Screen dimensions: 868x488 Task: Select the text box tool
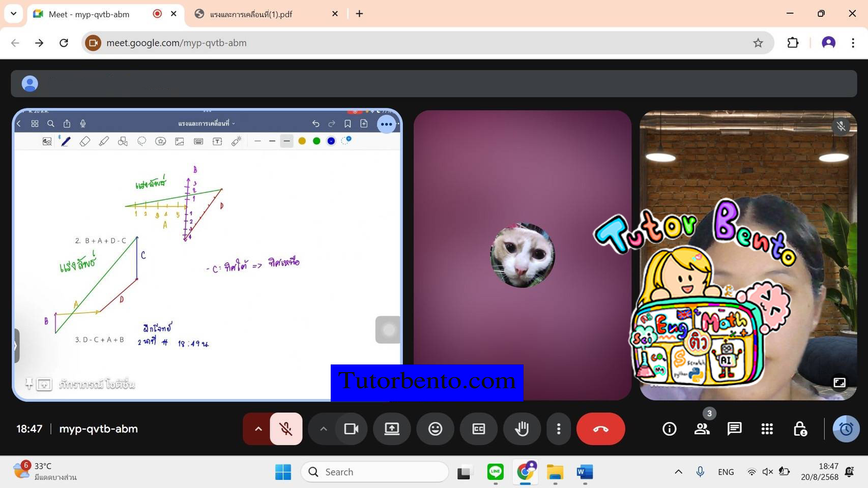(x=217, y=141)
